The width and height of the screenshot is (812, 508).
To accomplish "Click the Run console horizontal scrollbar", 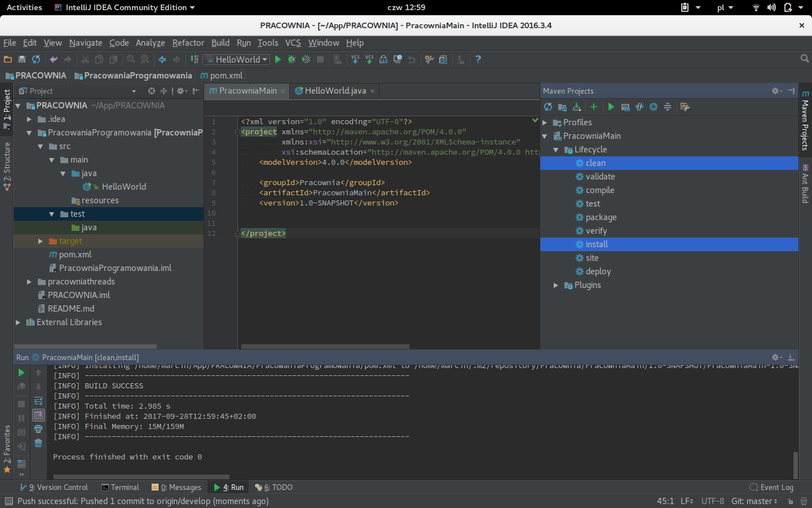I will click(x=141, y=477).
